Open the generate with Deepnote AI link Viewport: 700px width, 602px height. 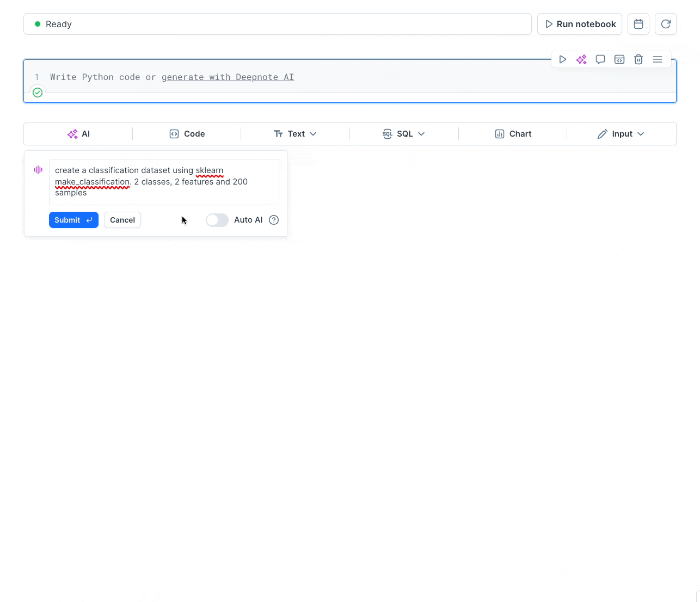(228, 77)
